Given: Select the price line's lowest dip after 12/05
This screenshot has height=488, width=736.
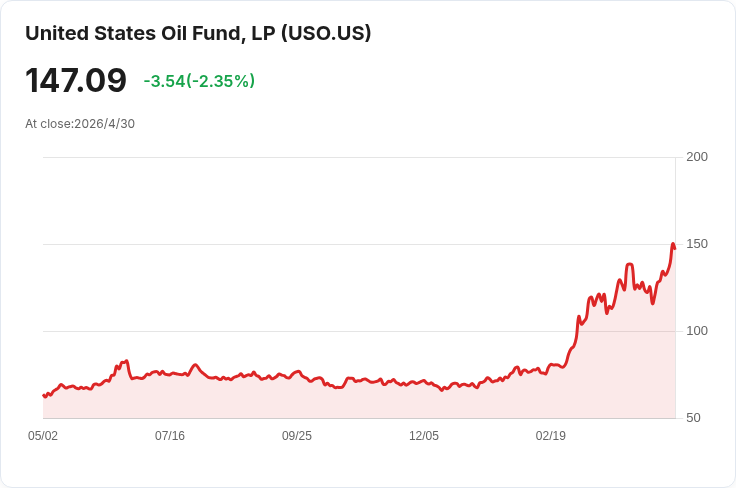Looking at the screenshot, I should 442,390.
